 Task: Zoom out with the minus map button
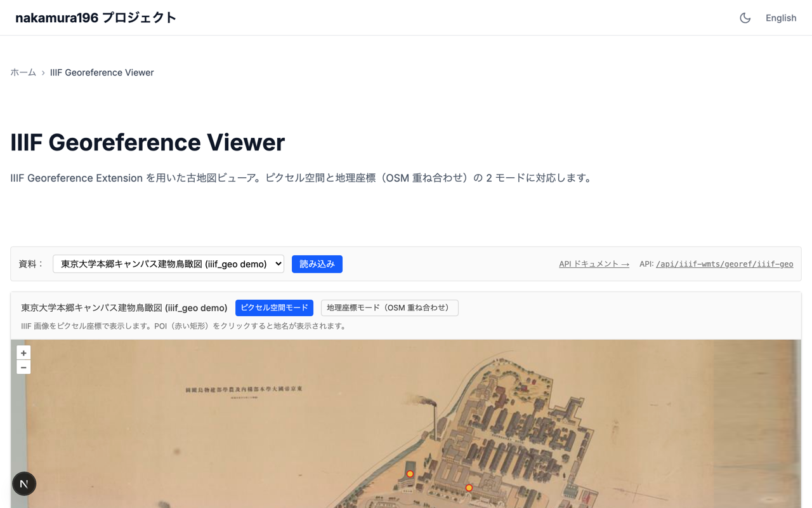pyautogui.click(x=23, y=367)
